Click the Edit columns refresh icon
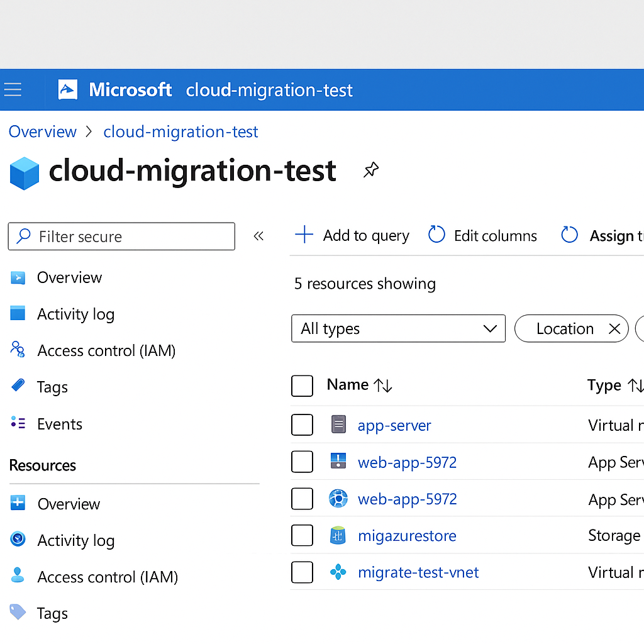This screenshot has height=644, width=644. pos(436,235)
